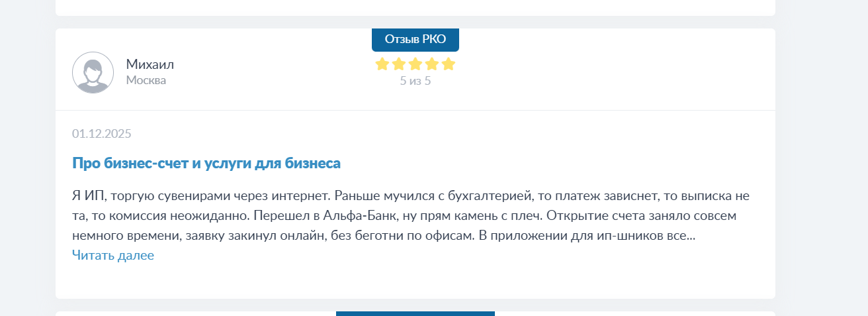This screenshot has height=316, width=868.
Task: Click the fifth rating star
Action: (449, 64)
